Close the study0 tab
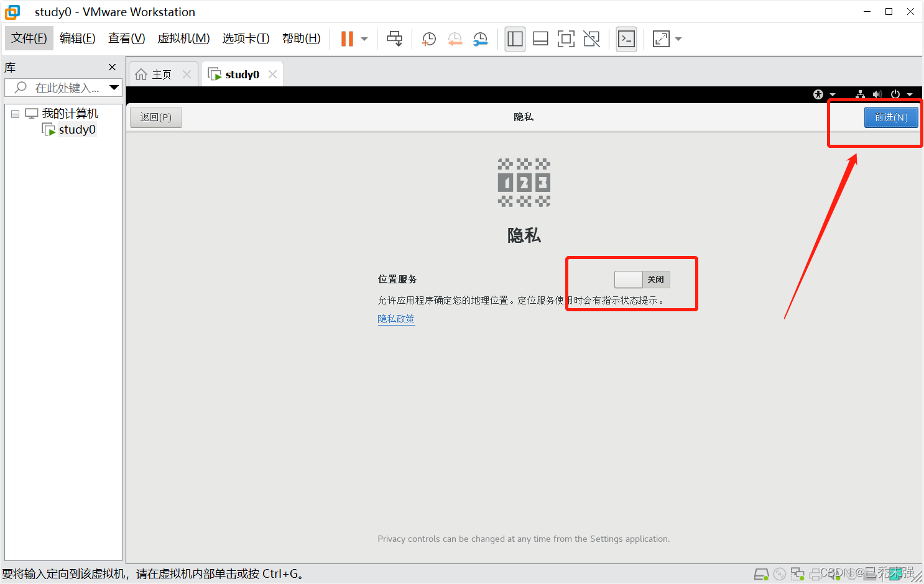Viewport: 924px width, 584px height. (x=272, y=74)
